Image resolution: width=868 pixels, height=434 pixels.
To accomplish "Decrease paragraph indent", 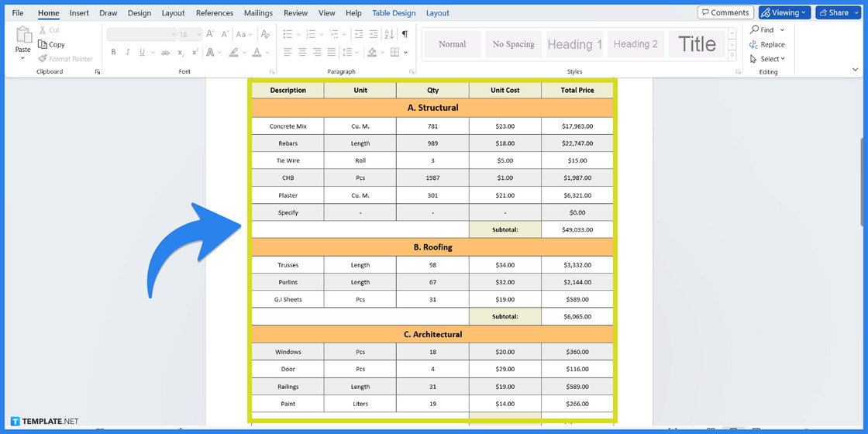I will pos(359,34).
